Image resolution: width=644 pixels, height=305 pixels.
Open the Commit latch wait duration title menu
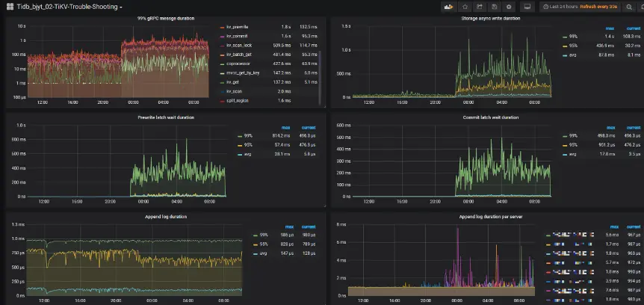point(490,117)
